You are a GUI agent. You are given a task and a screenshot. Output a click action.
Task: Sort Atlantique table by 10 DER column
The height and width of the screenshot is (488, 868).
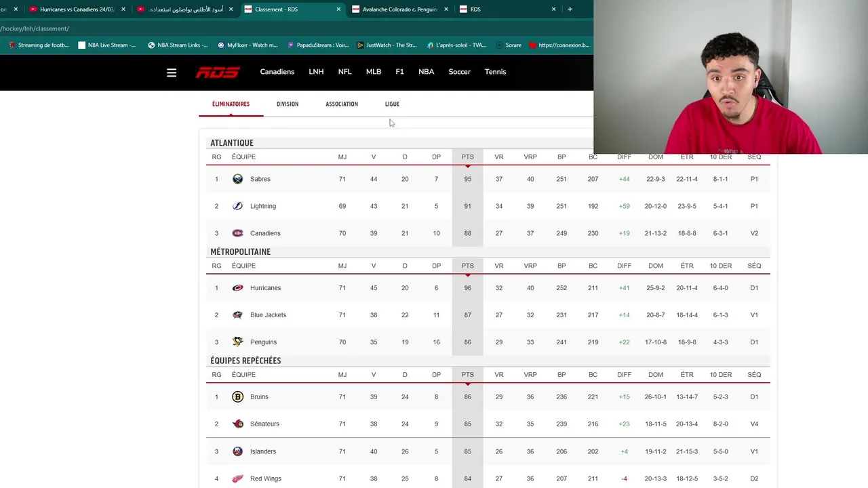tap(721, 157)
